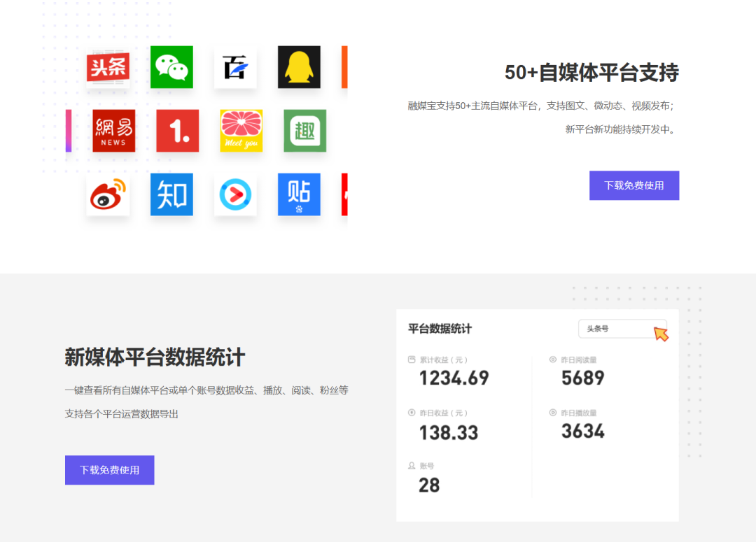
Task: Select the Weibo eye logo icon
Action: point(108,194)
